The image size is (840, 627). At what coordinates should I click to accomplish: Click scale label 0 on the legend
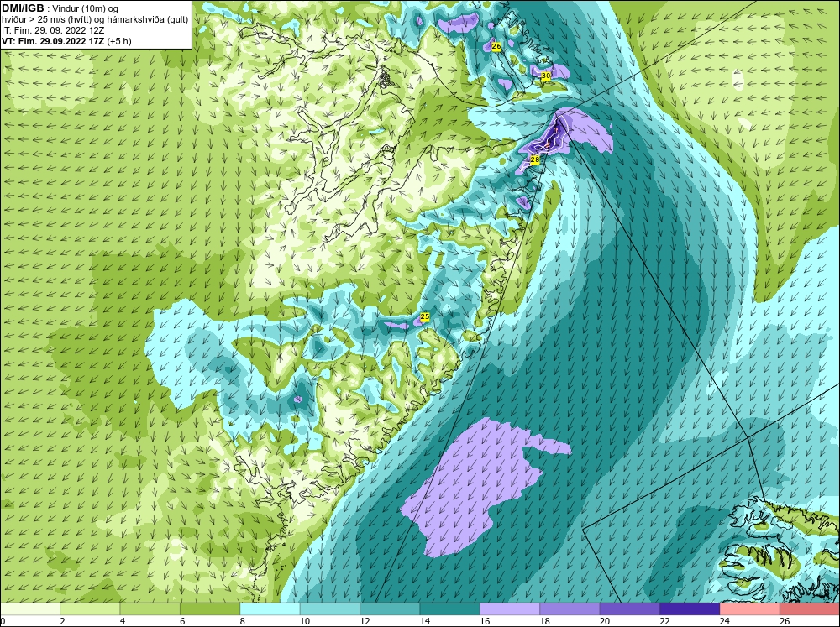coord(3,622)
